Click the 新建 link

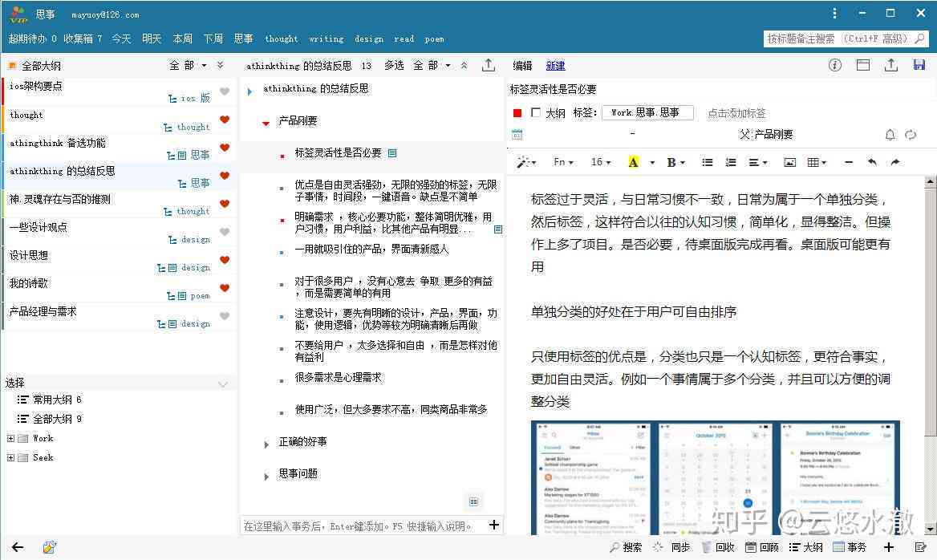pos(555,66)
